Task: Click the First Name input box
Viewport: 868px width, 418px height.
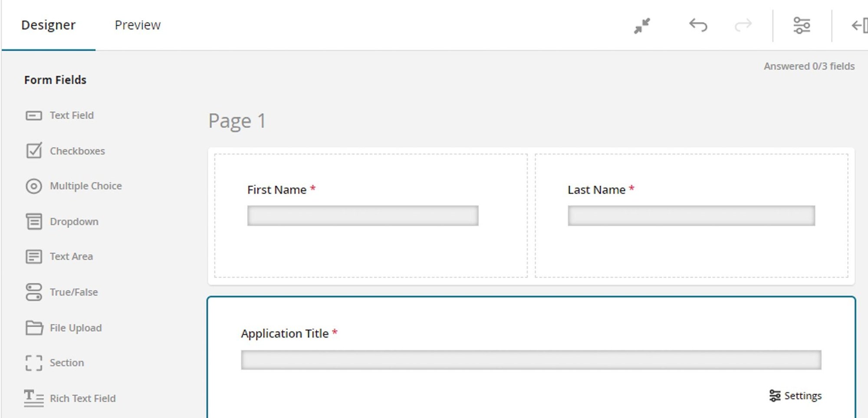Action: (363, 216)
